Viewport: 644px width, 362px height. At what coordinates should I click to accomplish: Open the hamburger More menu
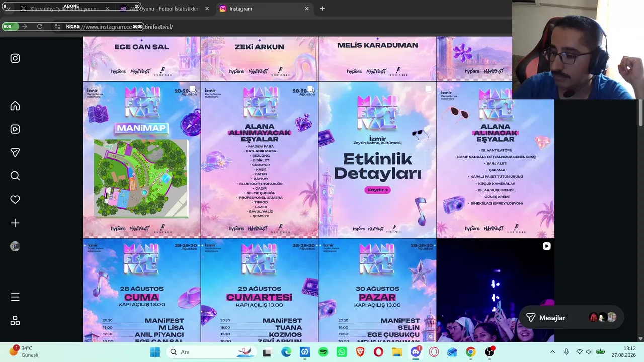(x=15, y=297)
